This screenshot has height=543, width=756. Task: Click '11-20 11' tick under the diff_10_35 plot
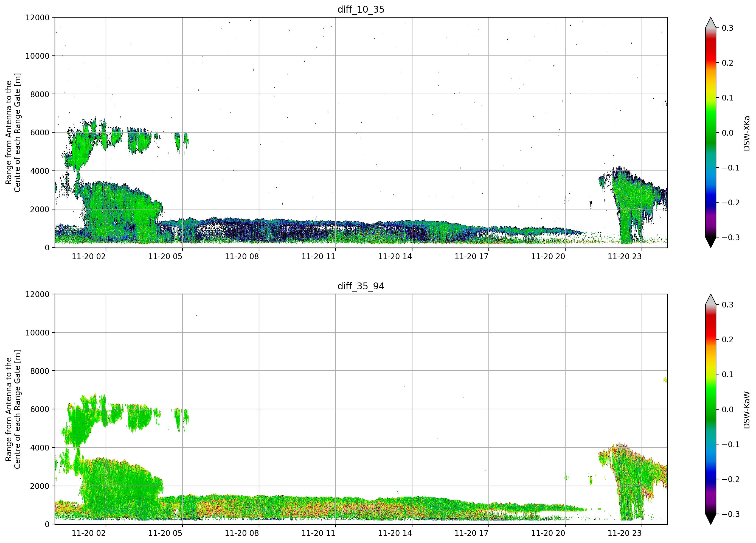click(318, 256)
